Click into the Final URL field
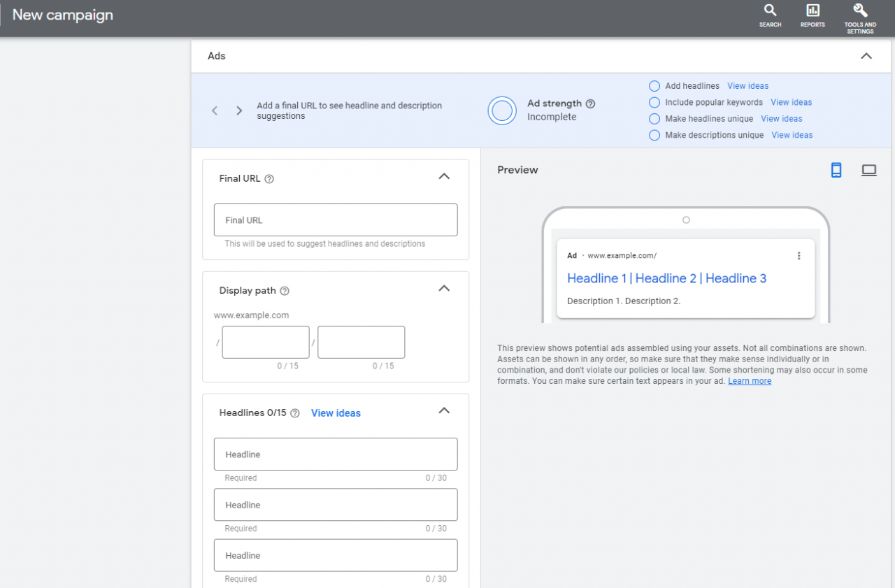 tap(336, 220)
